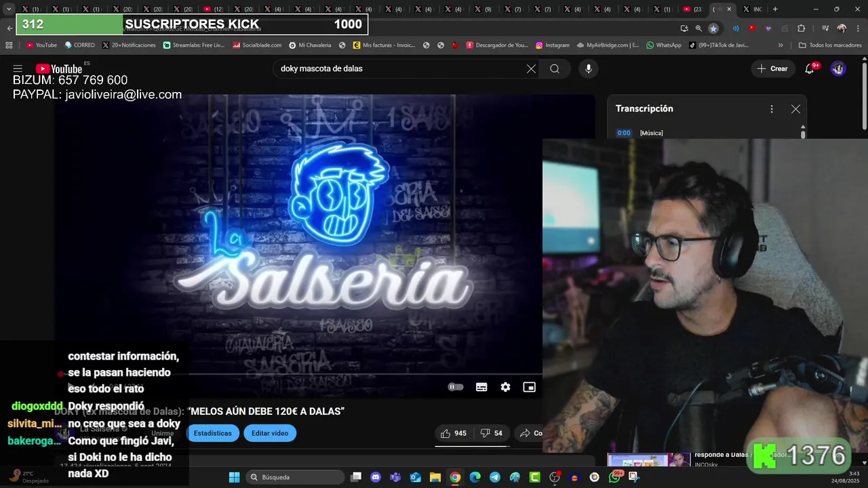Open a new browser tab
This screenshot has height=488, width=868.
pyautogui.click(x=775, y=9)
